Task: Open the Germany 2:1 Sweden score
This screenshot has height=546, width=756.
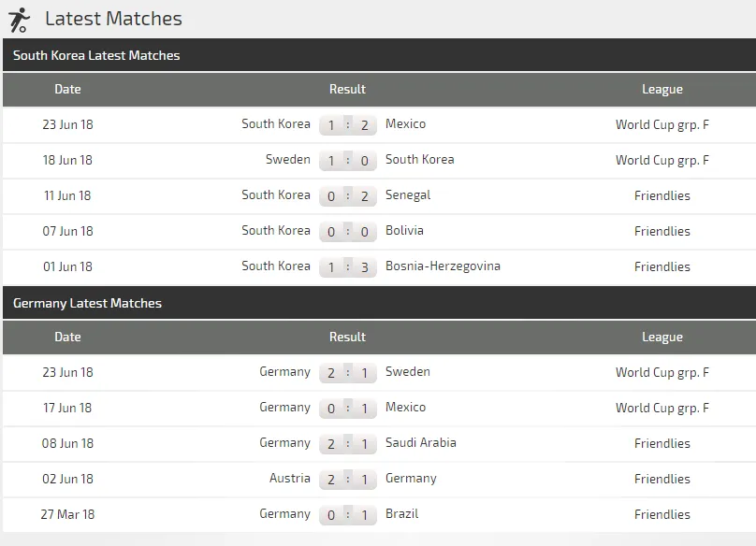Action: tap(348, 373)
